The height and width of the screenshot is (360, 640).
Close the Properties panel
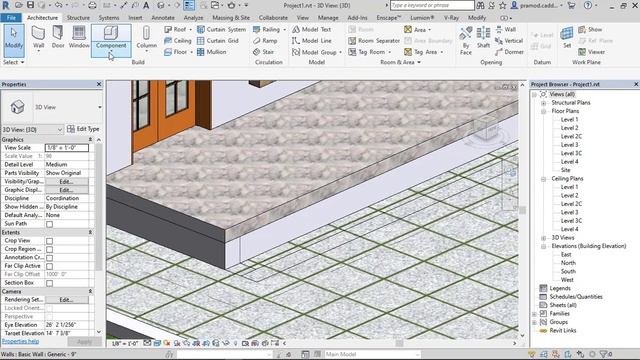pos(99,84)
